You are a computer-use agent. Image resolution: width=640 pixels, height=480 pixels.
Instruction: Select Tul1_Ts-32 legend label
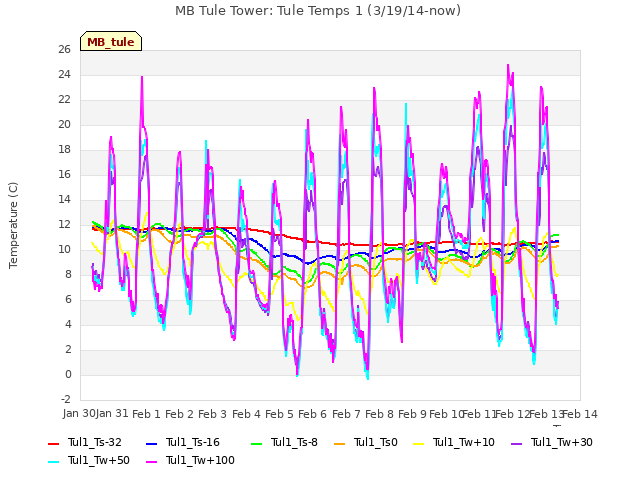(x=95, y=442)
